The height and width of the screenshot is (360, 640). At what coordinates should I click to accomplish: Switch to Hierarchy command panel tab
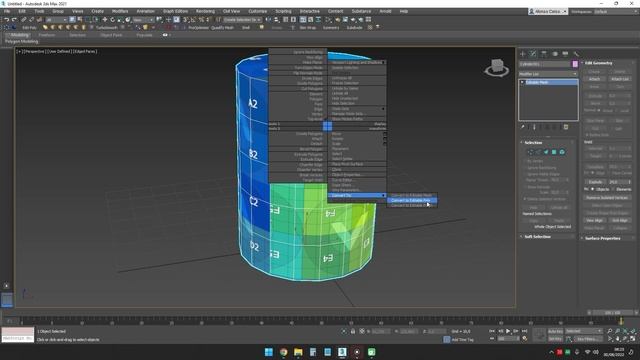544,54
